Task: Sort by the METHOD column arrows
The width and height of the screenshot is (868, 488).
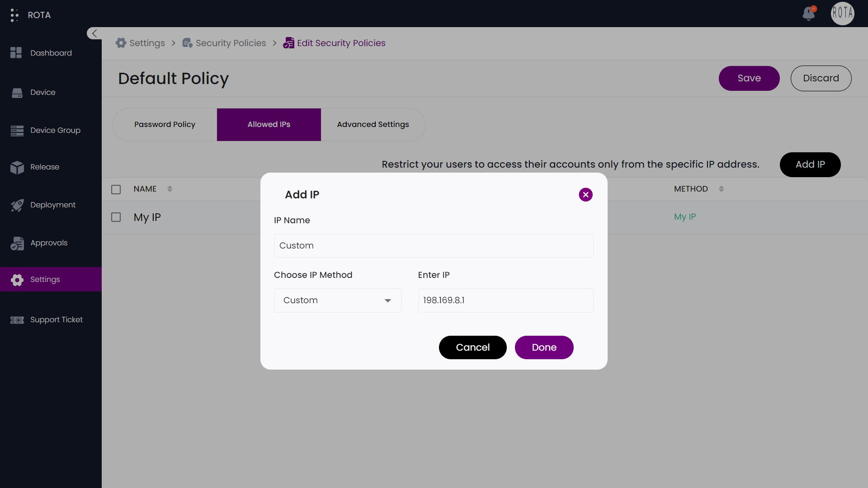Action: 721,189
